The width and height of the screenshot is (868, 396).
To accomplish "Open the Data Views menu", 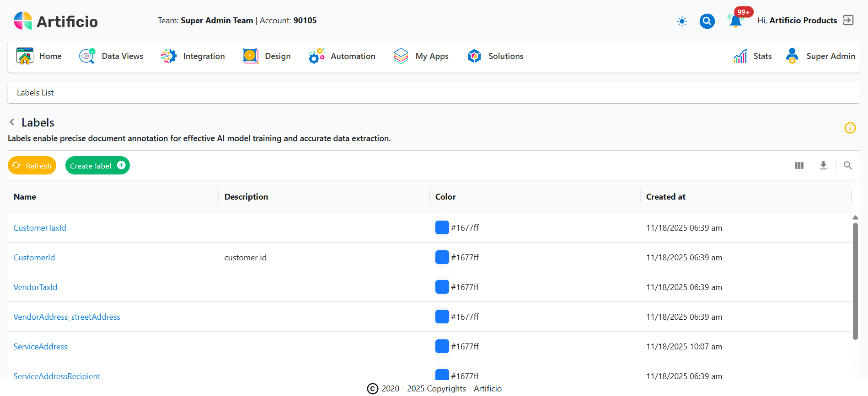I will (x=111, y=56).
